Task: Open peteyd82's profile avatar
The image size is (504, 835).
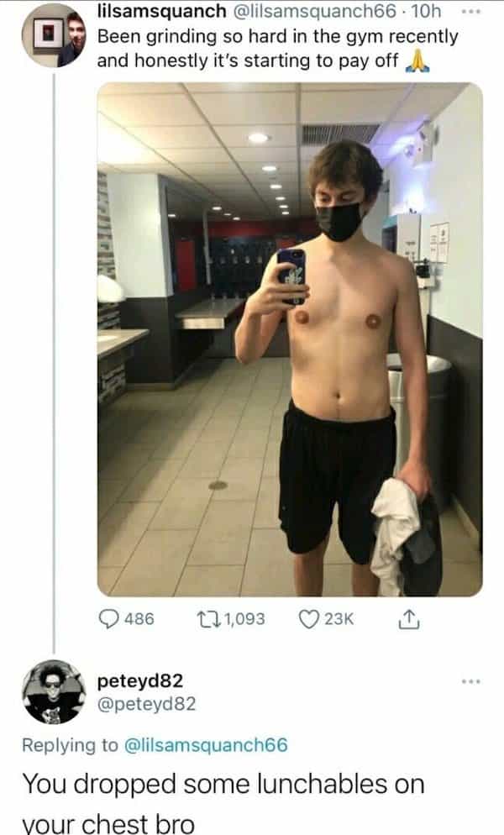Action: (x=54, y=691)
